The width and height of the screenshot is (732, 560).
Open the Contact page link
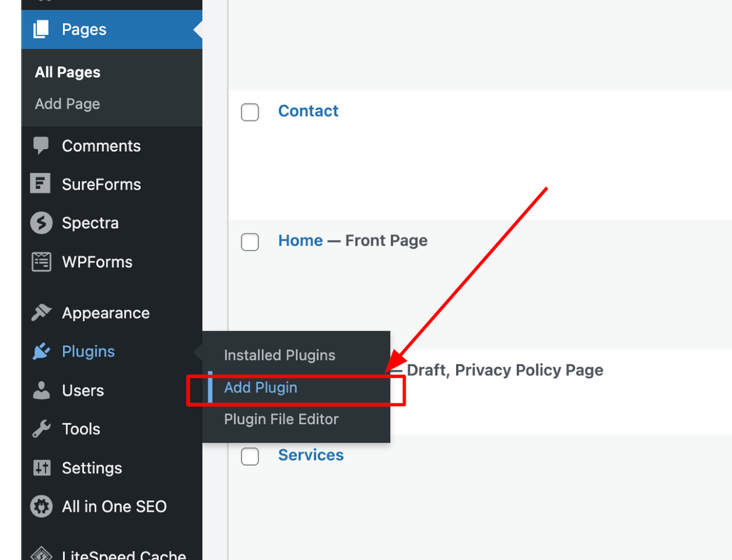point(308,111)
